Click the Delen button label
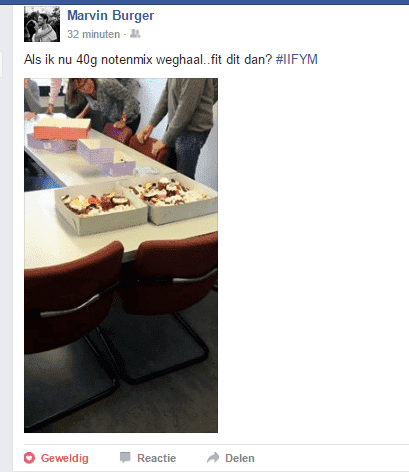409x472 pixels. click(x=240, y=458)
